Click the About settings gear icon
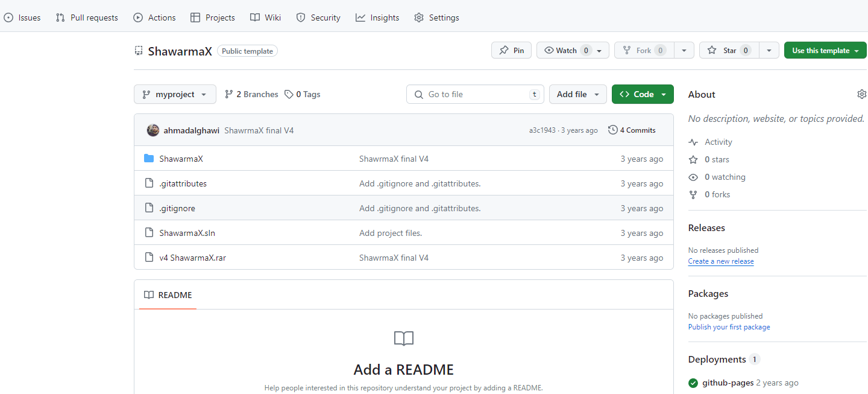The image size is (868, 394). (861, 94)
